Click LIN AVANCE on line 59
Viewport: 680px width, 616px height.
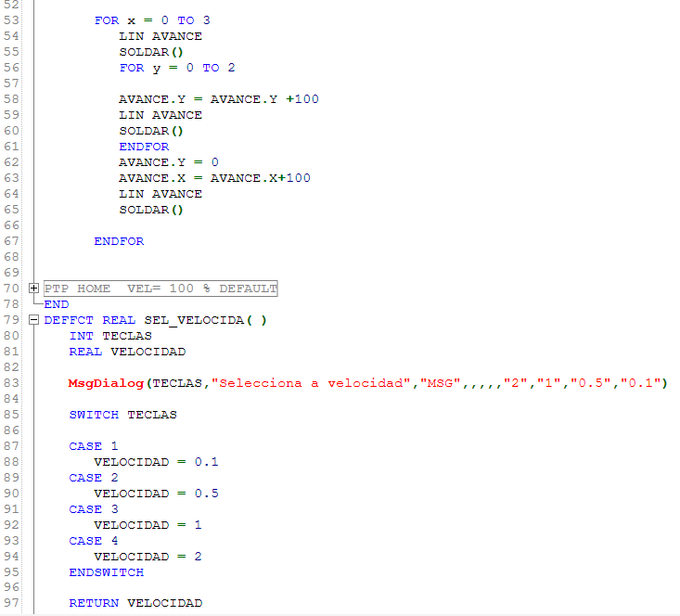pos(160,115)
